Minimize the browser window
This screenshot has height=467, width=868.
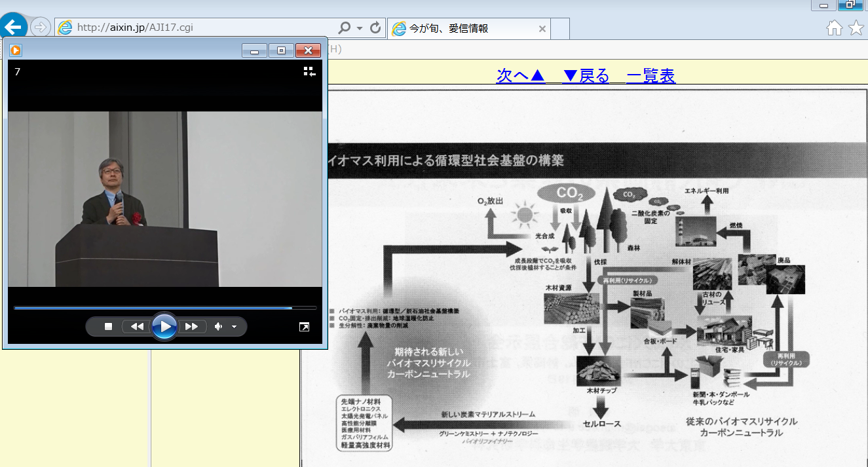(823, 5)
